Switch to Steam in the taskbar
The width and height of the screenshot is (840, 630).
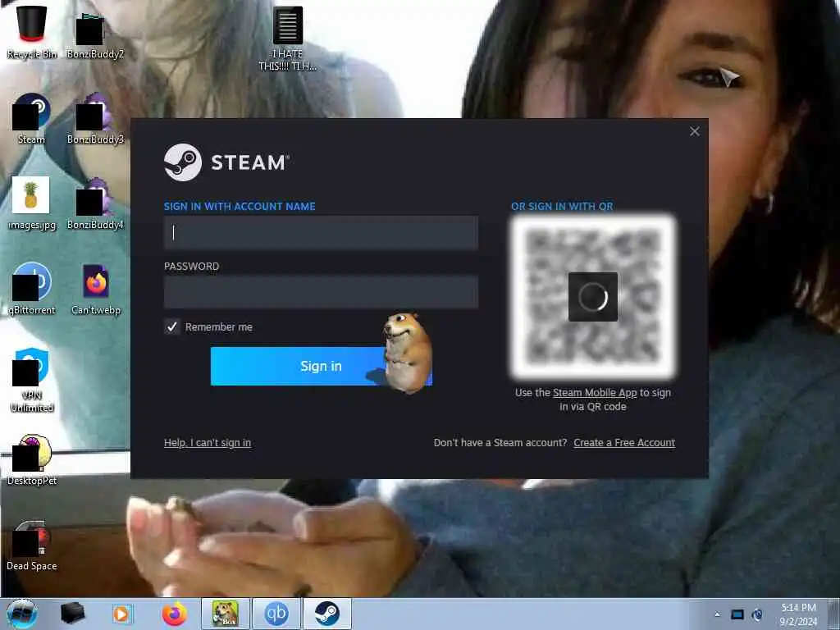coord(326,614)
